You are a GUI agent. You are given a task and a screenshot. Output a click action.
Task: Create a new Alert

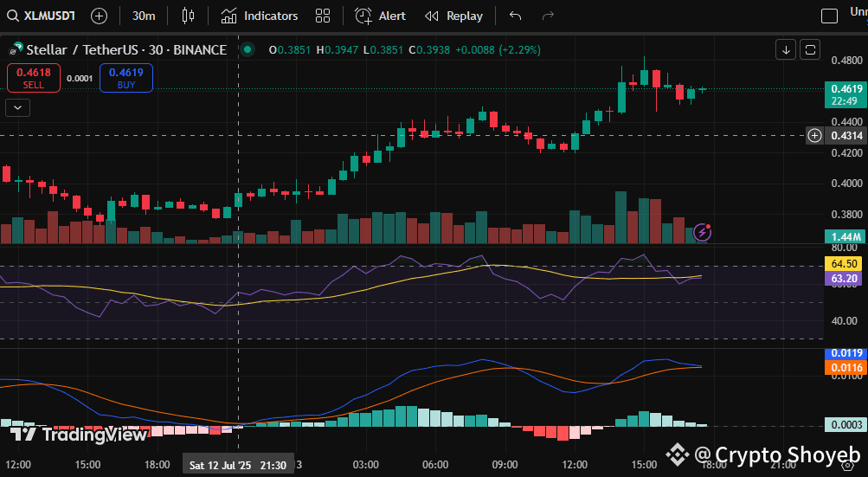pyautogui.click(x=381, y=16)
